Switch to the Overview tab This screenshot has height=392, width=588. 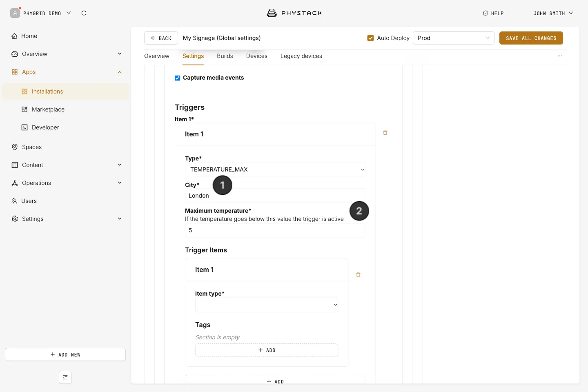pyautogui.click(x=157, y=56)
